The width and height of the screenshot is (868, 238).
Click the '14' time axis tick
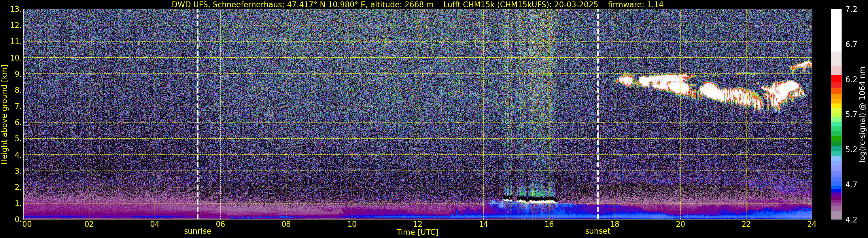point(483,224)
